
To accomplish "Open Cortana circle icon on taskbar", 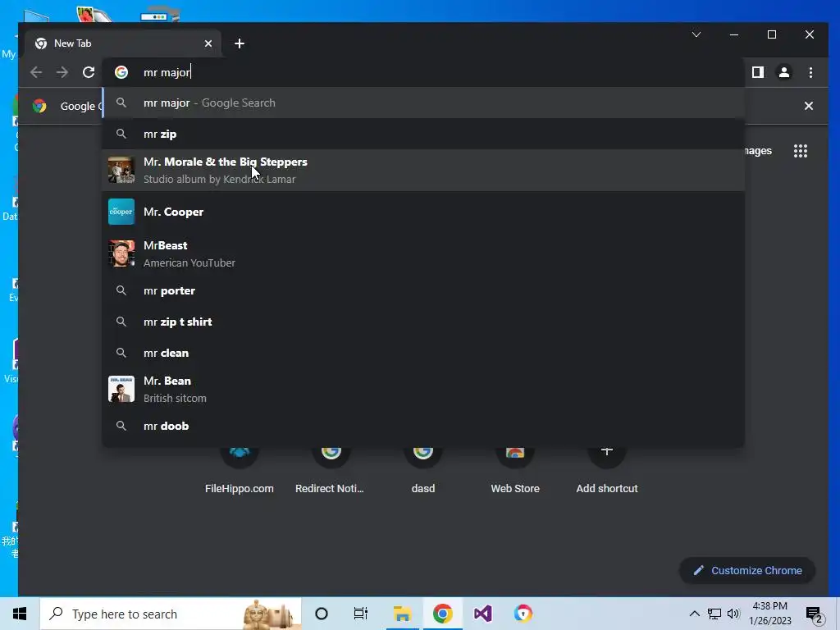I will coord(322,614).
